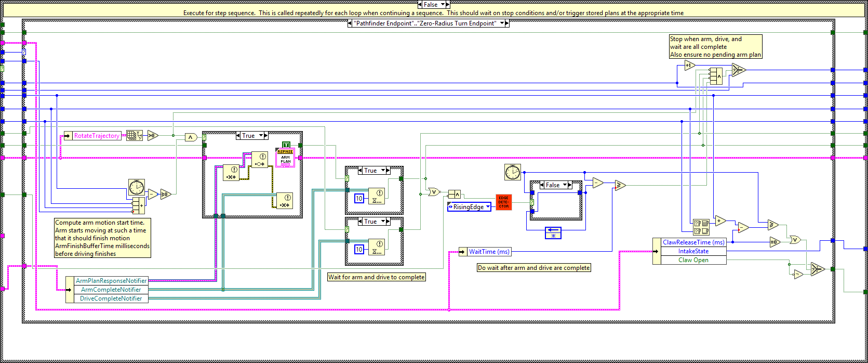Show previous case before Pathfinder Endpoint
This screenshot has width=868, height=363.
[x=350, y=23]
